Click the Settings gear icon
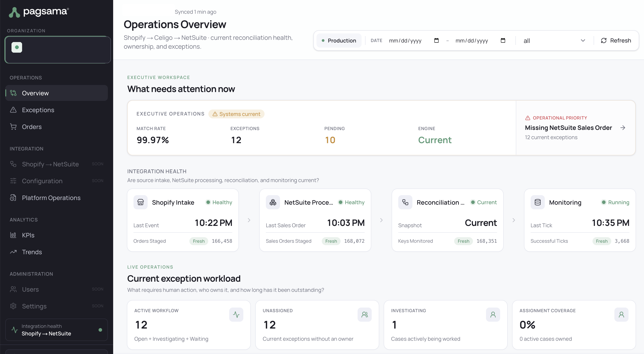The height and width of the screenshot is (354, 644). click(x=13, y=306)
